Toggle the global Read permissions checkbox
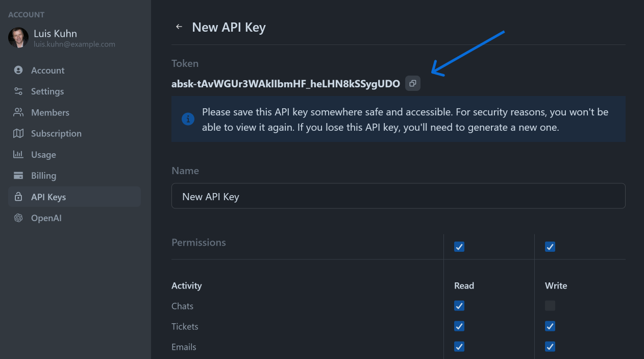This screenshot has width=644, height=359. (459, 247)
